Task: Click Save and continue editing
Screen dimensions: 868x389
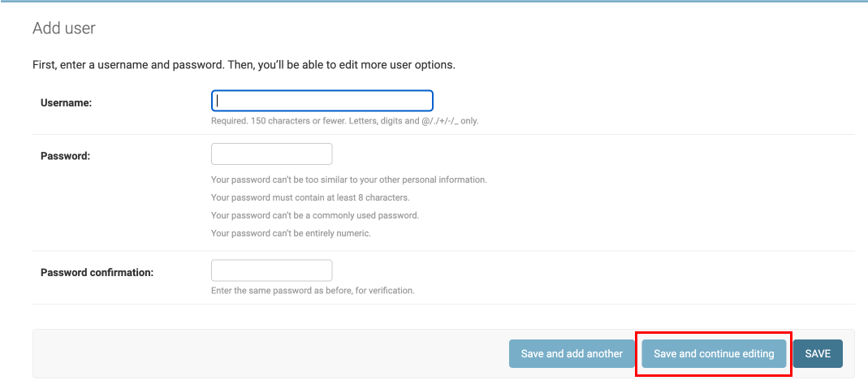Action: point(714,354)
